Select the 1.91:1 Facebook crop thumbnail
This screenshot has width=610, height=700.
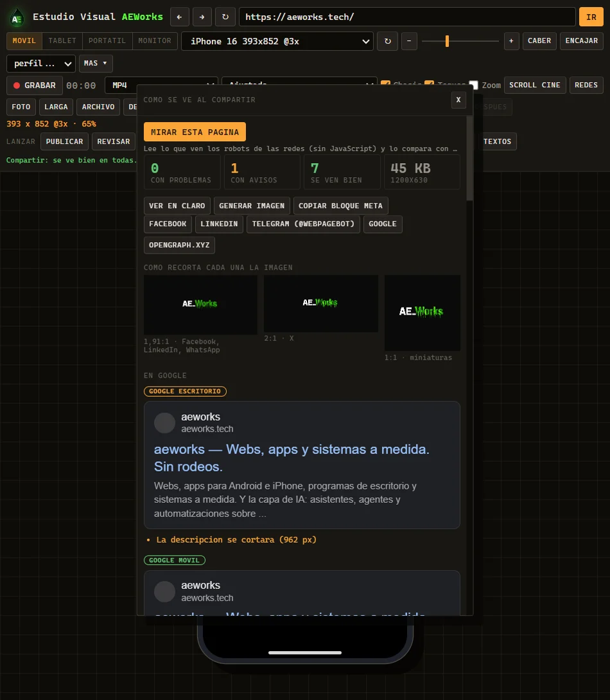tap(200, 304)
